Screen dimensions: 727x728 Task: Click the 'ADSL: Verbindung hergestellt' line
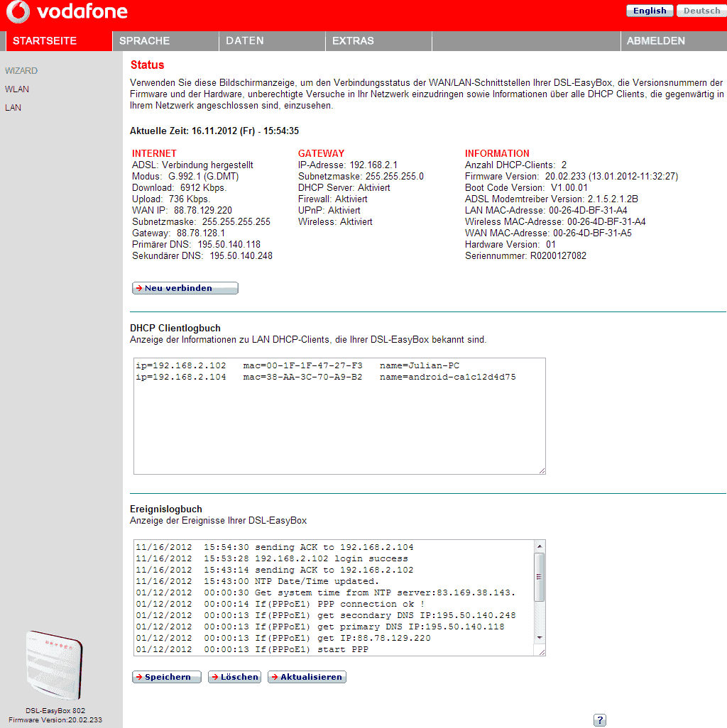pyautogui.click(x=192, y=165)
